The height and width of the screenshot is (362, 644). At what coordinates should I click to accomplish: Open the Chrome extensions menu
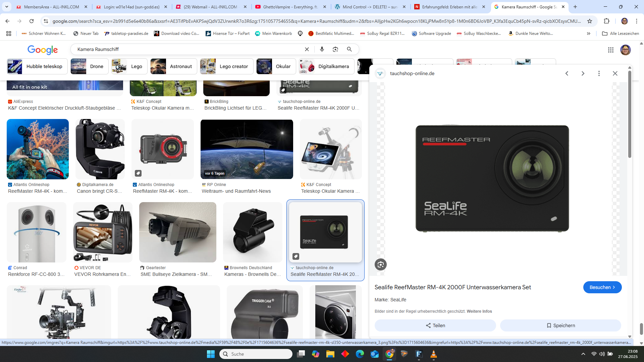coord(606,21)
